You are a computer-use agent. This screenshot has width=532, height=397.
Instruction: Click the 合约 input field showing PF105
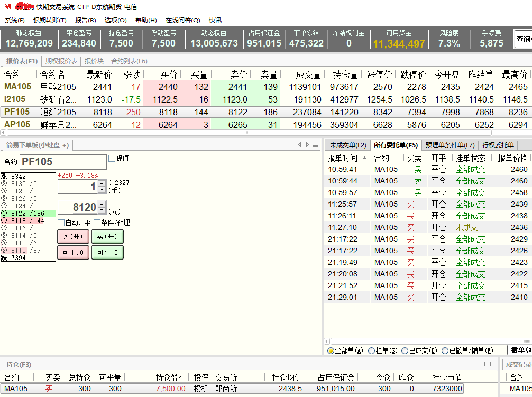pyautogui.click(x=63, y=162)
